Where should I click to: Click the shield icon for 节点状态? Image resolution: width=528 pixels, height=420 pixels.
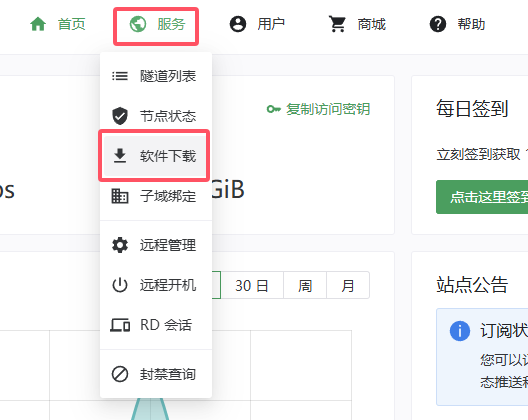point(120,116)
